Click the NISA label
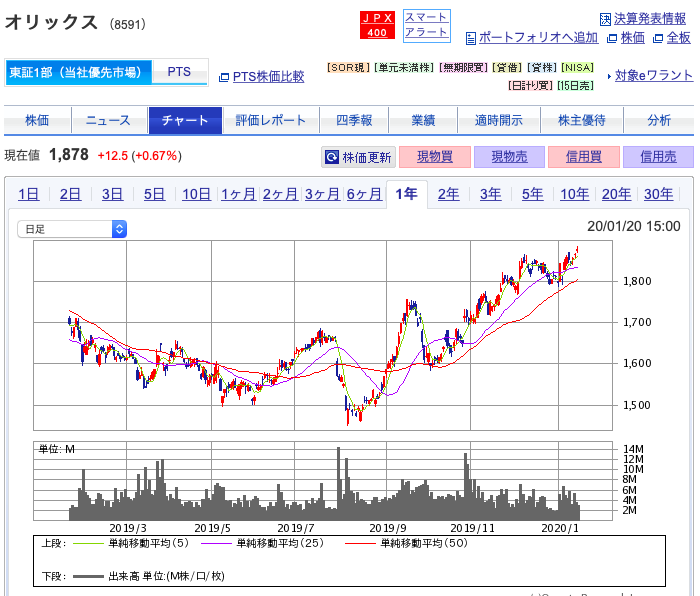 [x=578, y=67]
